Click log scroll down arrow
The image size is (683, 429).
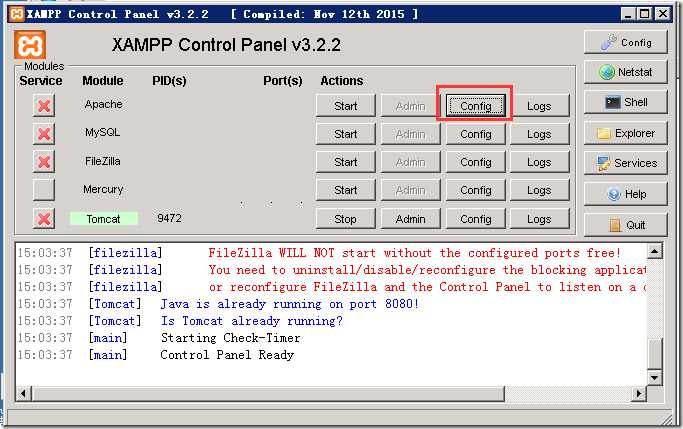(x=654, y=378)
